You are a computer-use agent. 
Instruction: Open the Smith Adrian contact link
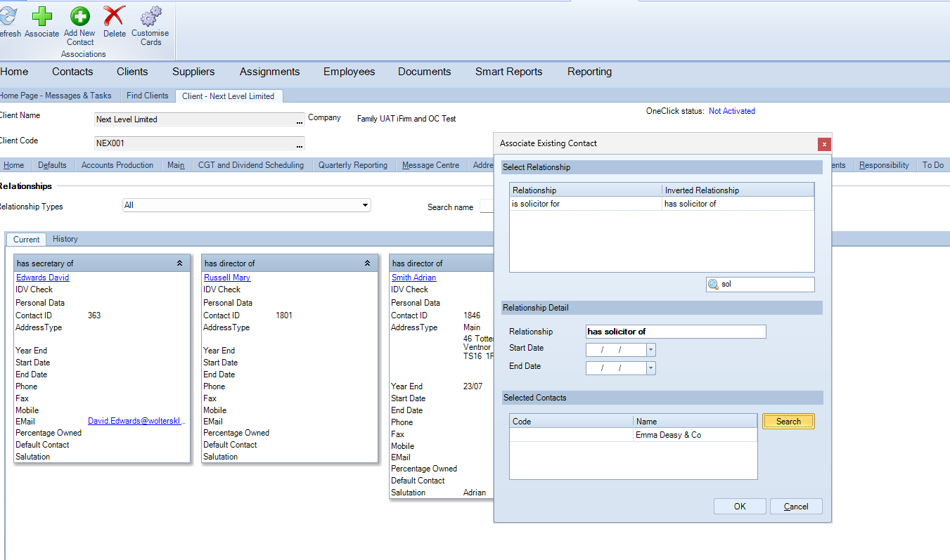(x=414, y=278)
